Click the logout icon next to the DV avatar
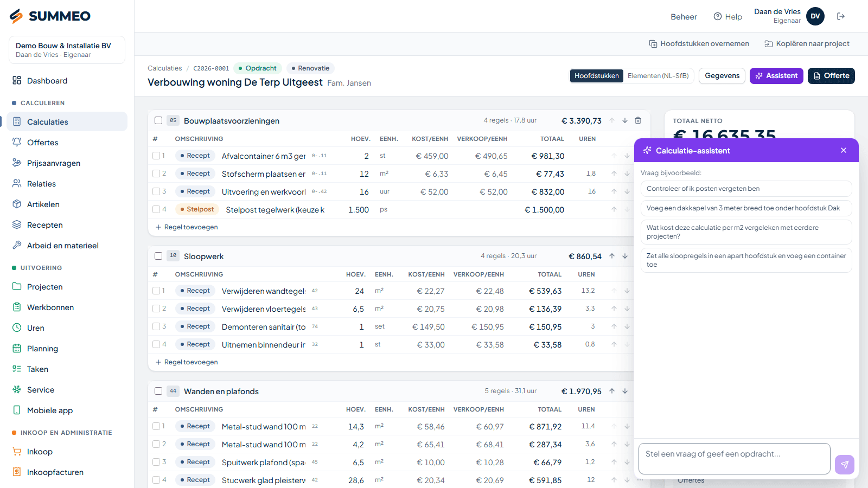The image size is (868, 488). [x=841, y=16]
